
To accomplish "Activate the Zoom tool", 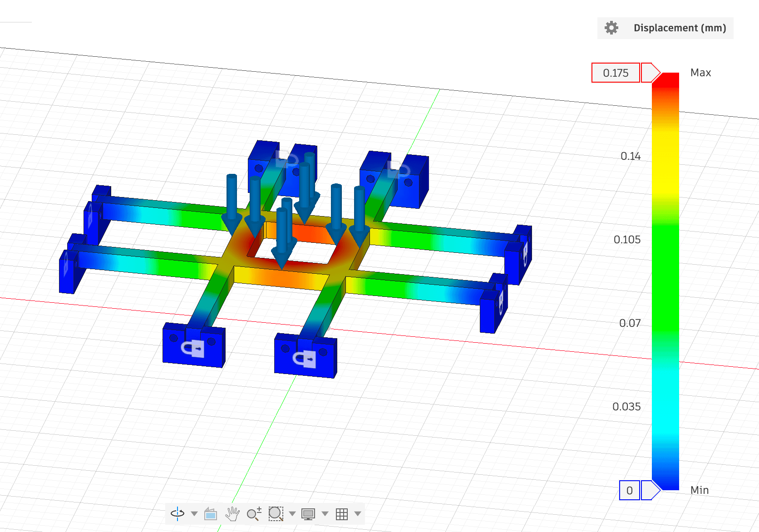I will coord(254,514).
